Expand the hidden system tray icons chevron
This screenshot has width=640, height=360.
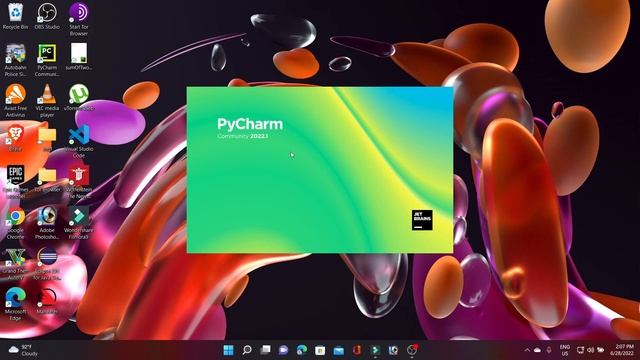point(527,350)
